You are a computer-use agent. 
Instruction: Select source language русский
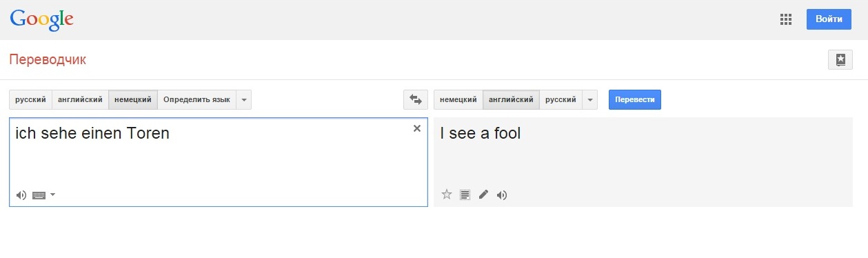tap(30, 99)
